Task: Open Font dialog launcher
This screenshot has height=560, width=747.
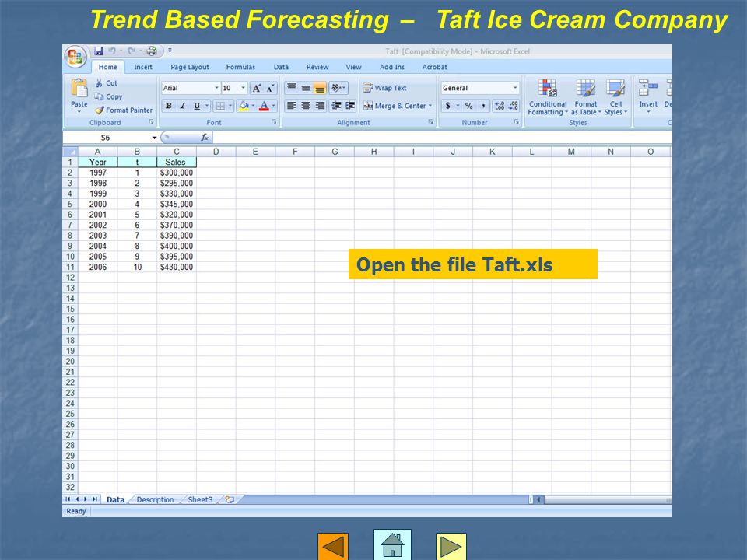Action: pyautogui.click(x=274, y=122)
